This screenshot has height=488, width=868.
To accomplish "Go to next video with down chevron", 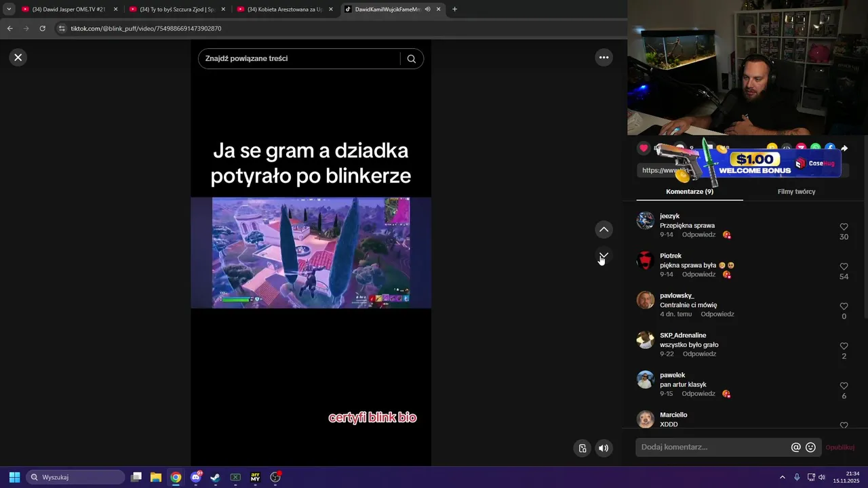I will tap(604, 256).
